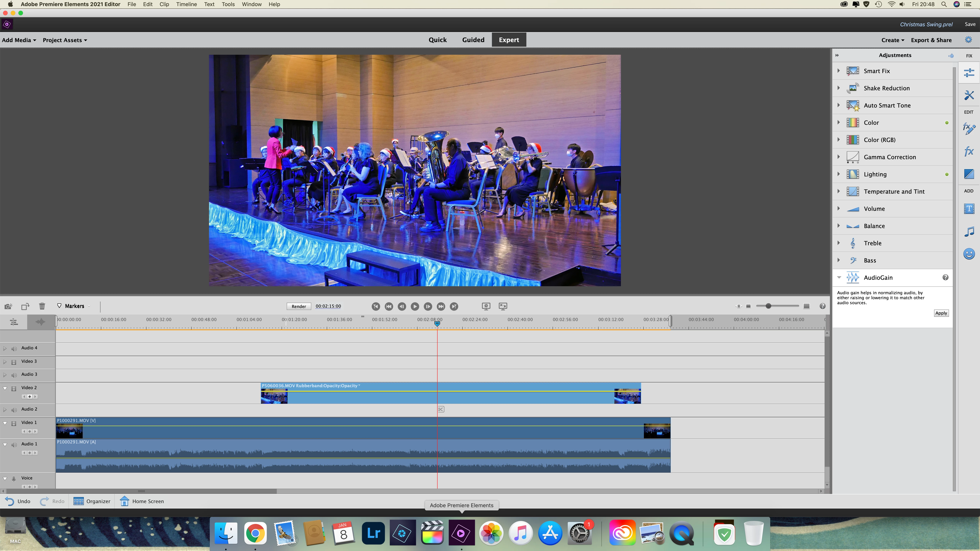This screenshot has height=551, width=980.
Task: Switch to the Guided tab
Action: coord(473,40)
